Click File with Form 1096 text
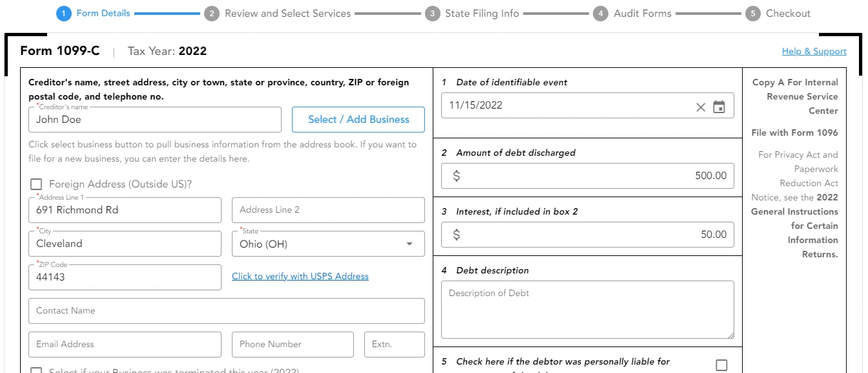 pyautogui.click(x=795, y=133)
